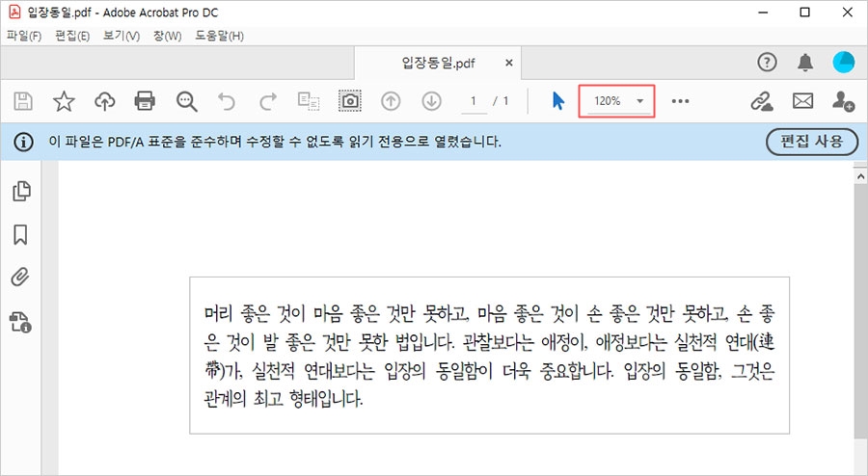This screenshot has height=476, width=868.
Task: Take a snapshot with camera icon
Action: pyautogui.click(x=350, y=101)
